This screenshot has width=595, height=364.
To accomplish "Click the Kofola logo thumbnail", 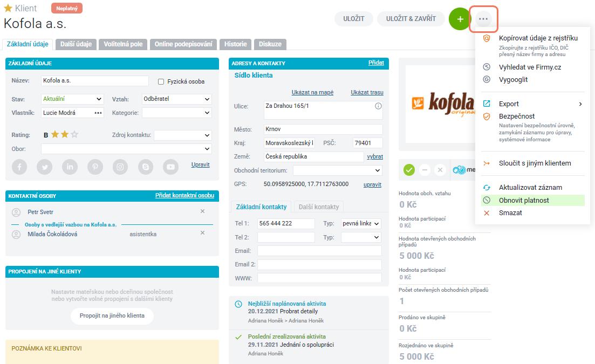I will click(x=441, y=104).
